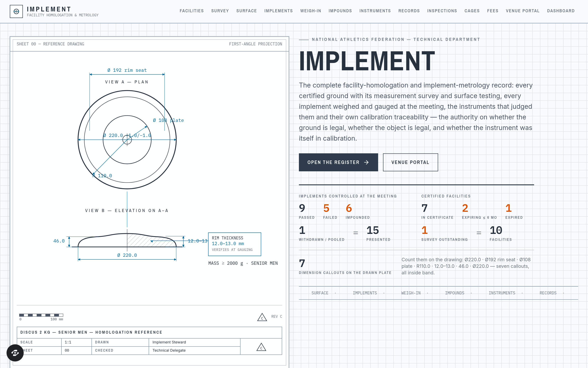Select IMPLEMENTS in the top navigation
Viewport: 588px width, 368px height.
[x=278, y=11]
